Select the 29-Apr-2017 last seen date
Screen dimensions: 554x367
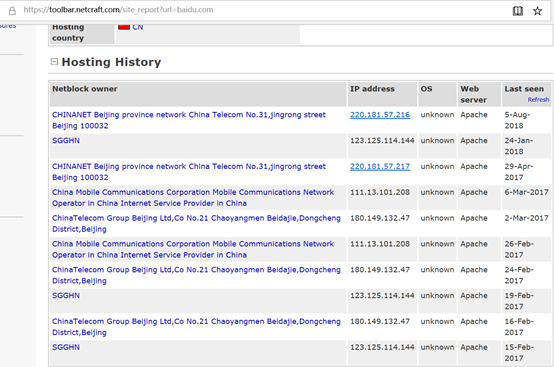coord(519,172)
